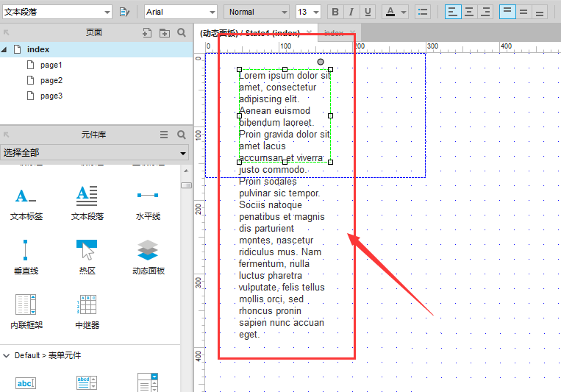Image resolution: width=561 pixels, height=392 pixels.
Task: Click the add page icon in 页面 panel
Action: [x=147, y=32]
